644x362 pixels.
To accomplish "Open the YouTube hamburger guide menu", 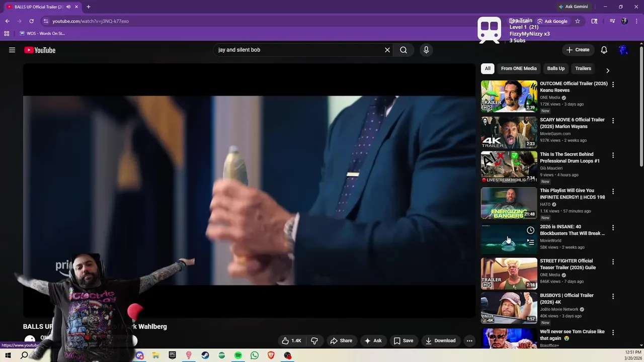I will tap(12, 50).
